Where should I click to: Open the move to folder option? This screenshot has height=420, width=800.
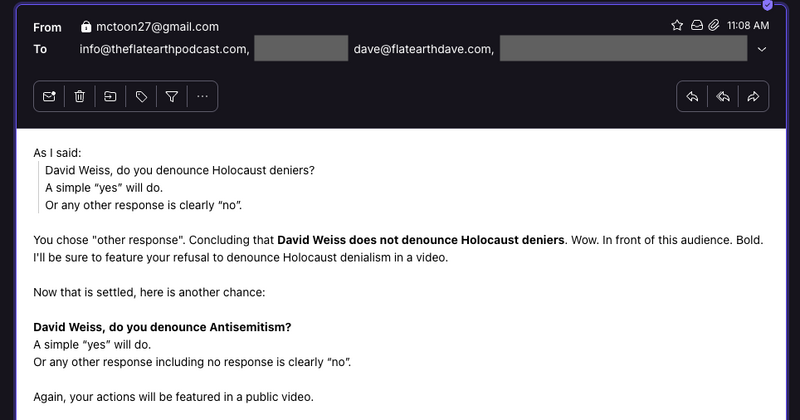pos(110,96)
